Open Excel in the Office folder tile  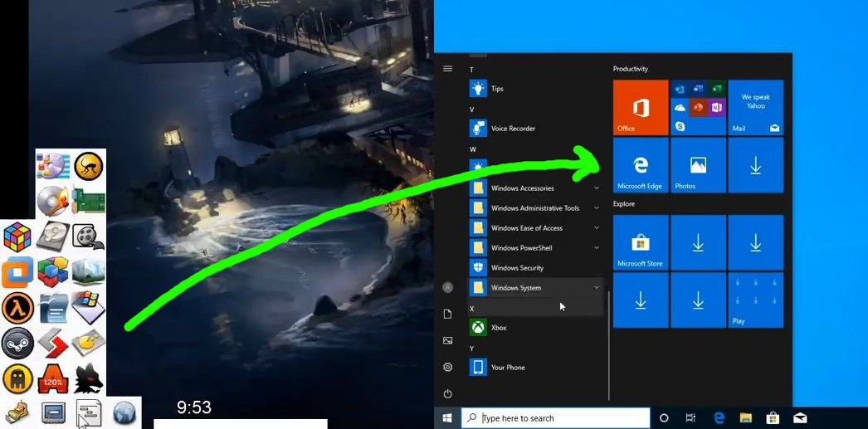click(x=716, y=89)
